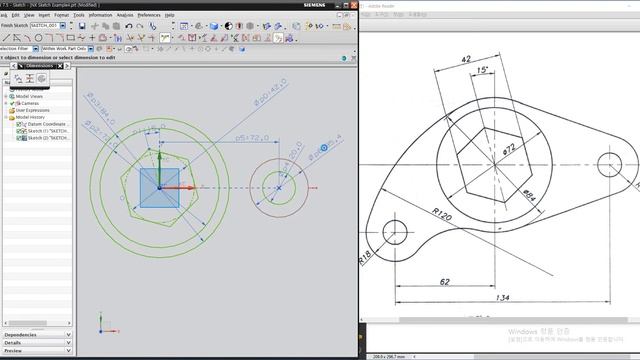Close the Dimensions dialog bar
Viewport: 640px width, 360px height.
[x=60, y=66]
